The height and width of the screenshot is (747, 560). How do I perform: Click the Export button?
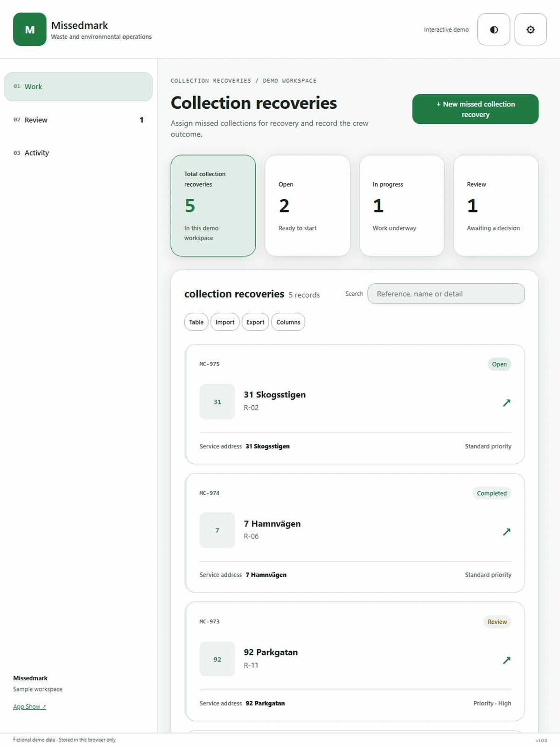tap(255, 322)
